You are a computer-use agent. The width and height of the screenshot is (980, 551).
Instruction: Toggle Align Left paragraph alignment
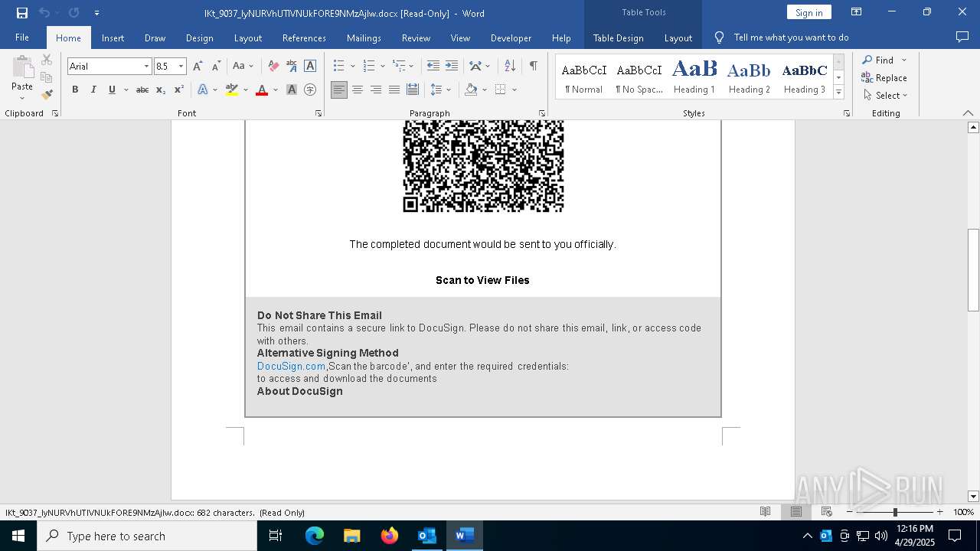(339, 90)
